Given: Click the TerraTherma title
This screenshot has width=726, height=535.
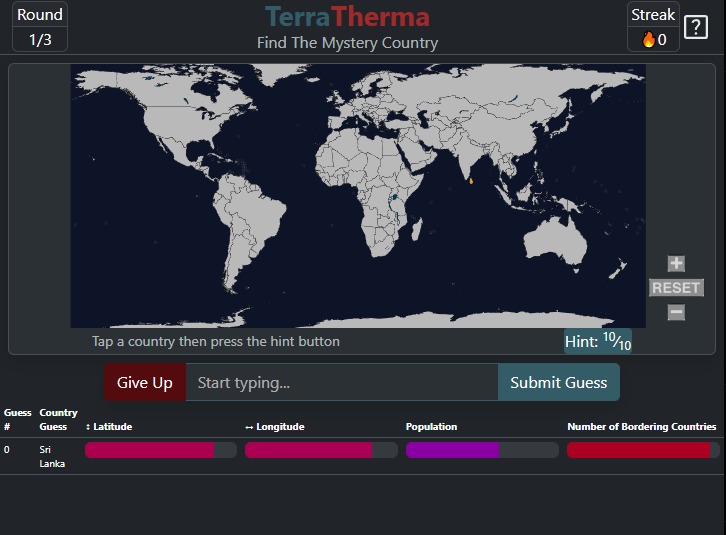Looking at the screenshot, I should [347, 17].
